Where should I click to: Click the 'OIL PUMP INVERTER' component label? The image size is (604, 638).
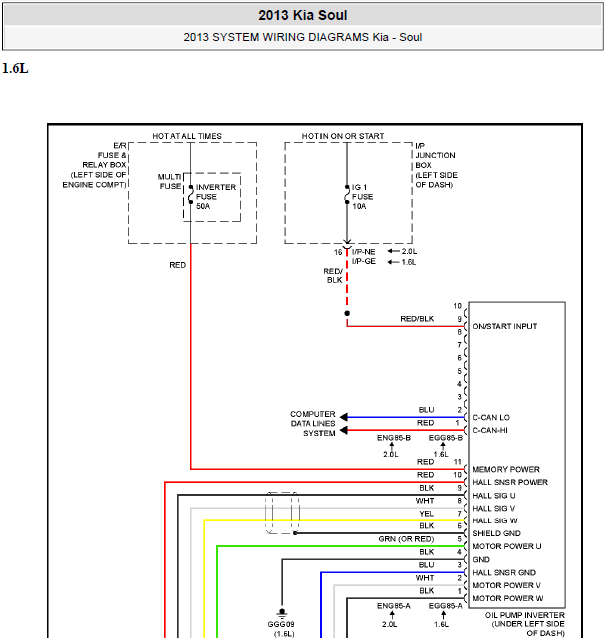click(525, 615)
